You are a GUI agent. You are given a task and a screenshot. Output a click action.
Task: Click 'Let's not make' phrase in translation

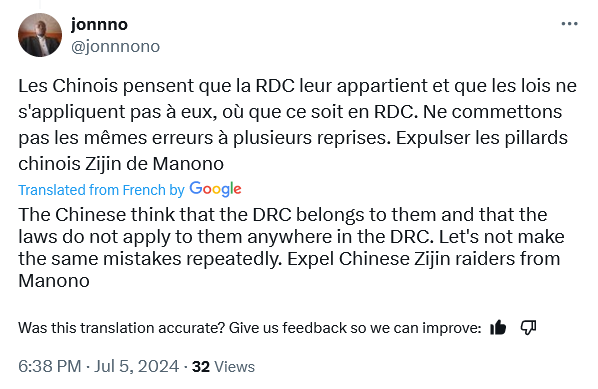coord(502,237)
